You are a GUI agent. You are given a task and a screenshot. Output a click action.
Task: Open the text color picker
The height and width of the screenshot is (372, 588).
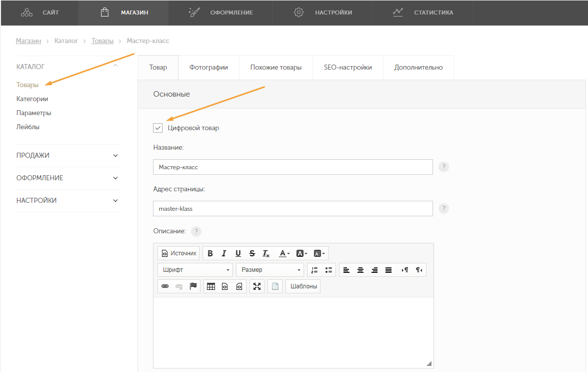[x=284, y=253]
